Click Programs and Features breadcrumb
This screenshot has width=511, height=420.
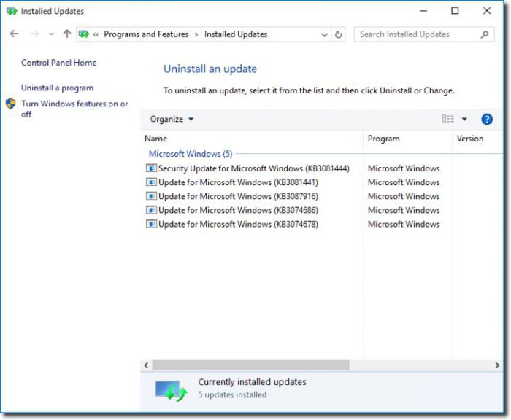[146, 34]
